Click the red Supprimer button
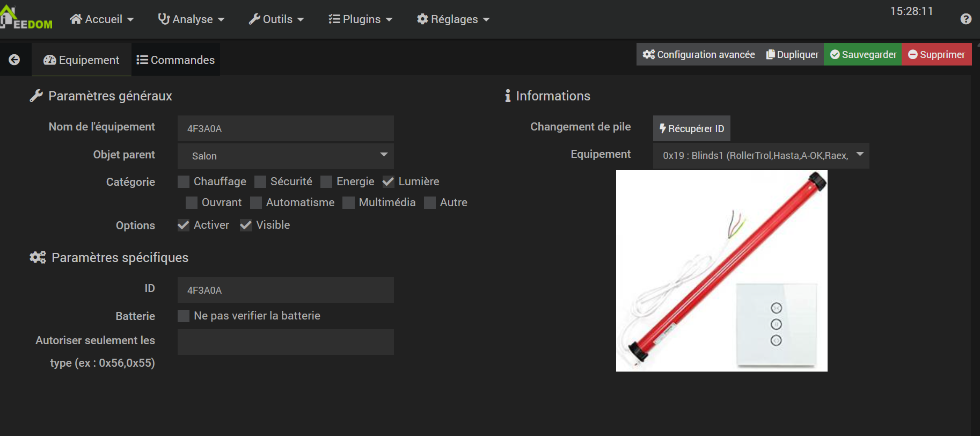The image size is (980, 436). (x=937, y=54)
